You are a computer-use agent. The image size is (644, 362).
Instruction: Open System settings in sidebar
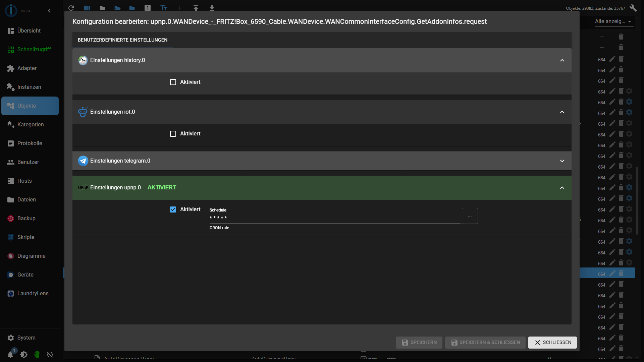click(x=30, y=338)
